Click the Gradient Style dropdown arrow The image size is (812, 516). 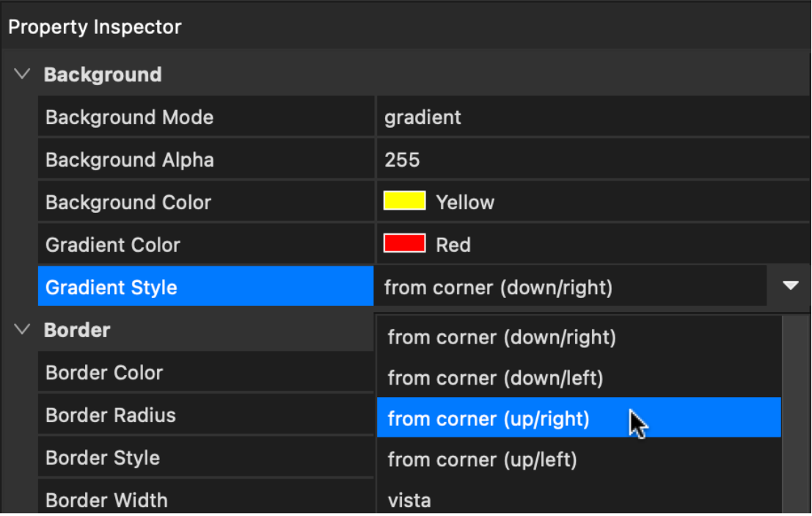790,286
